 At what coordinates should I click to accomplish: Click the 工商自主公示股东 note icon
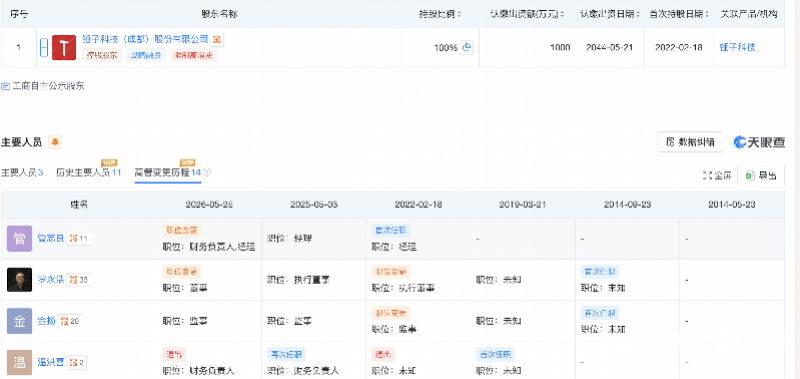6,86
